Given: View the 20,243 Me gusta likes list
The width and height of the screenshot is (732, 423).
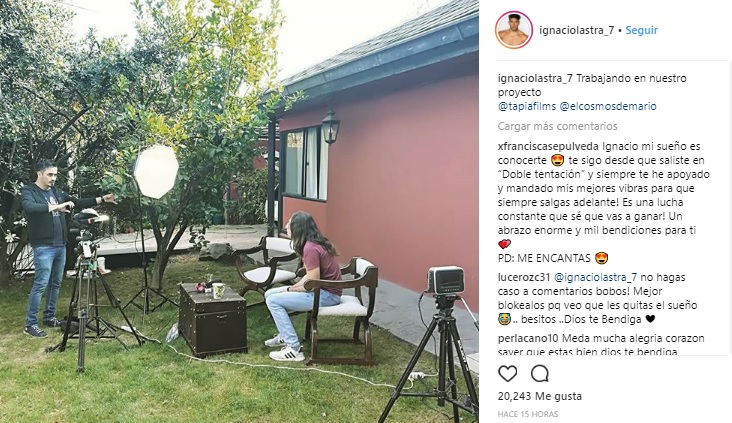Looking at the screenshot, I should [540, 396].
